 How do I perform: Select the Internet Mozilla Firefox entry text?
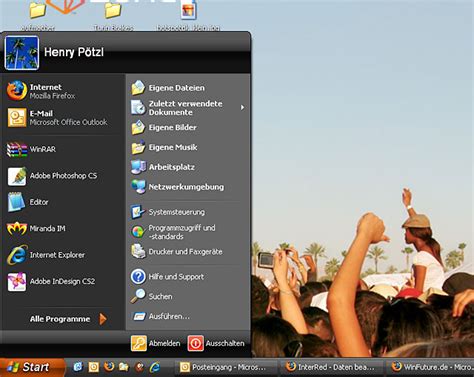[52, 91]
